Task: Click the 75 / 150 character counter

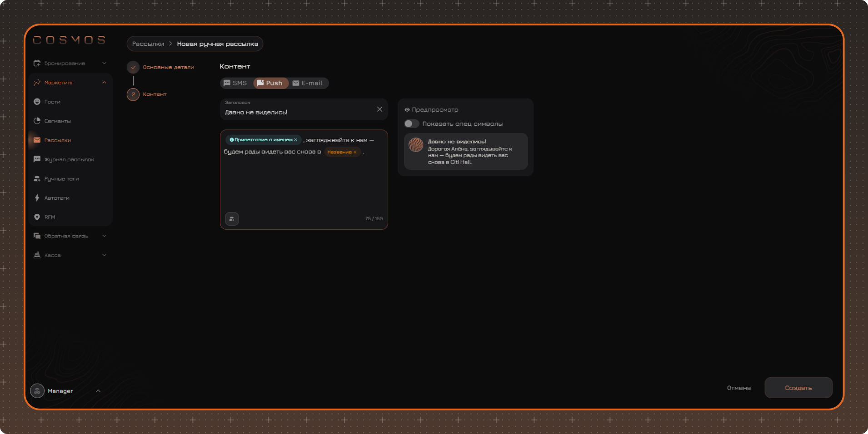Action: pos(374,219)
